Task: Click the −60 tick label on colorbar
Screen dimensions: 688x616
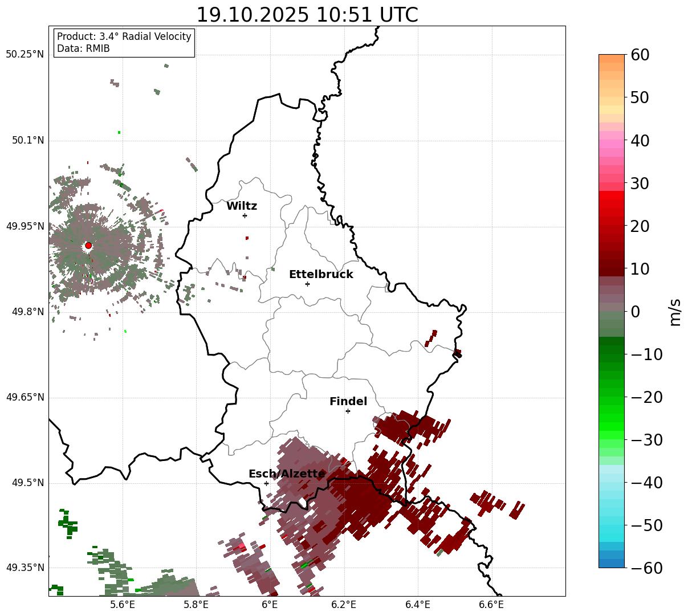Action: (x=646, y=568)
